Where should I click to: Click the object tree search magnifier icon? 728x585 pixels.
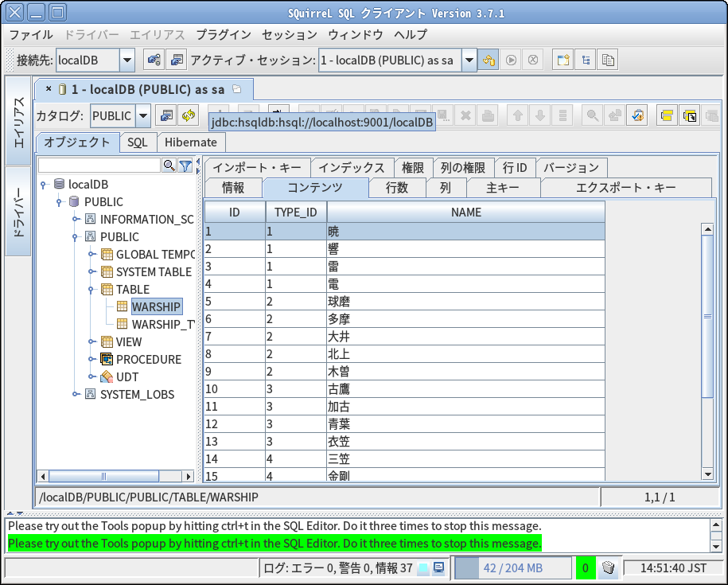169,166
